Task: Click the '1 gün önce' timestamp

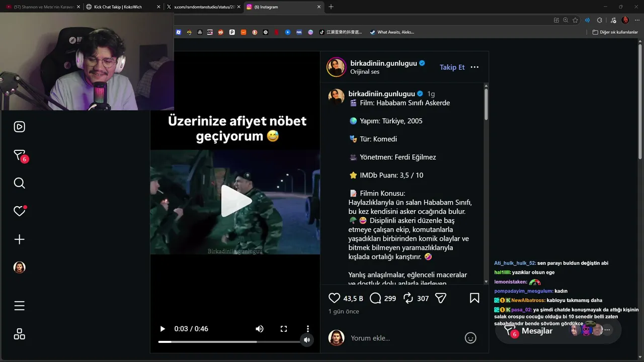Action: [x=344, y=312]
